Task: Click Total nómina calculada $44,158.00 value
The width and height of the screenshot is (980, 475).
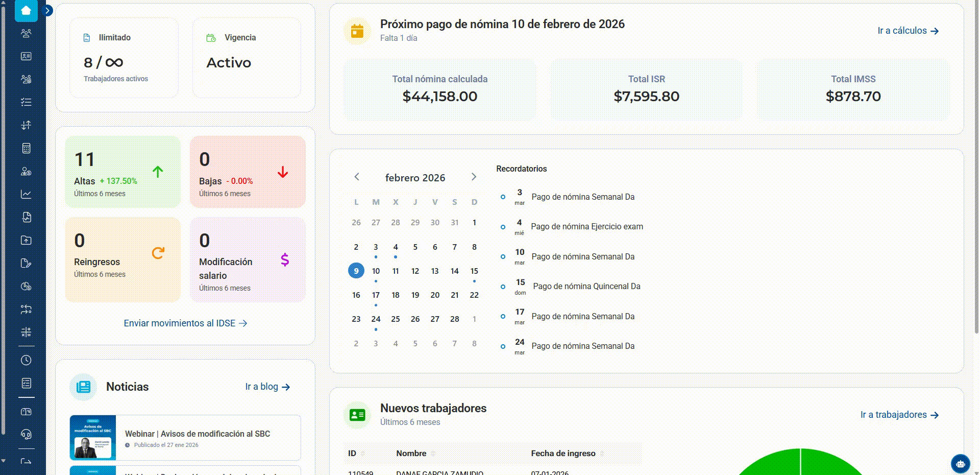Action: [x=439, y=97]
